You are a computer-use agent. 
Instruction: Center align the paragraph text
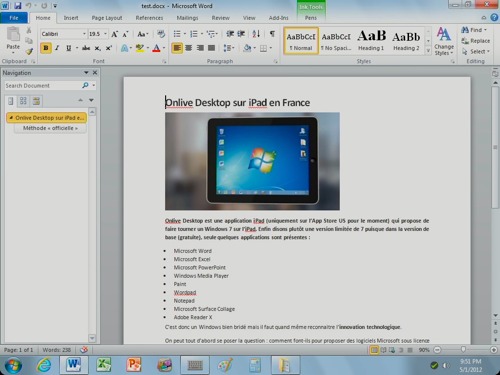pyautogui.click(x=189, y=48)
